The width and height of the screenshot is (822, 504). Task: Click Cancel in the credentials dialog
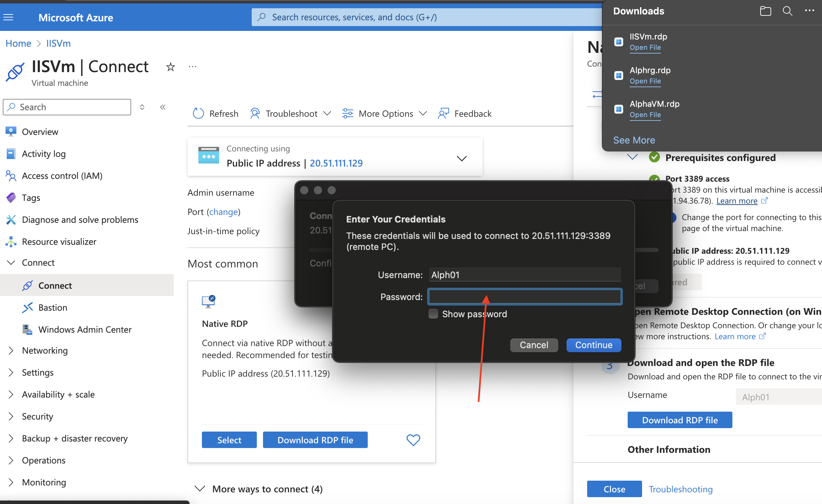point(534,345)
